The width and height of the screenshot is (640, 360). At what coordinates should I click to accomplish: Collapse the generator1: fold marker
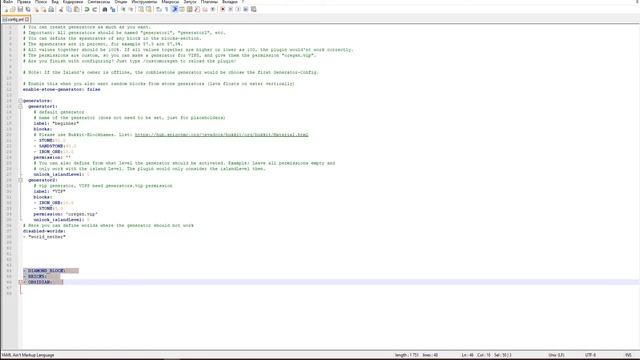20,106
